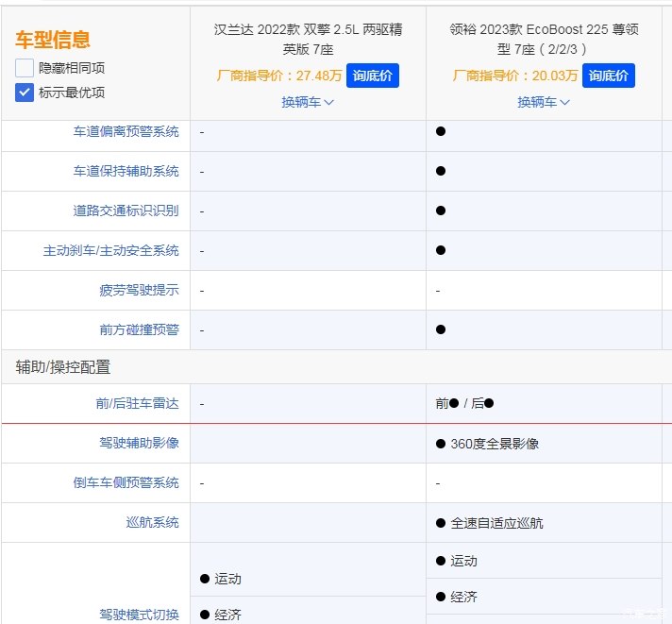
Task: Click 倒车车侧预警系统 row label
Action: (x=126, y=482)
